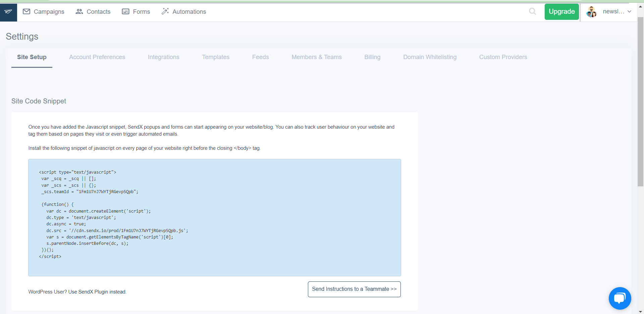Click the WordPress SendX Plugin text
Viewport: 644px width, 314px height.
(77, 292)
